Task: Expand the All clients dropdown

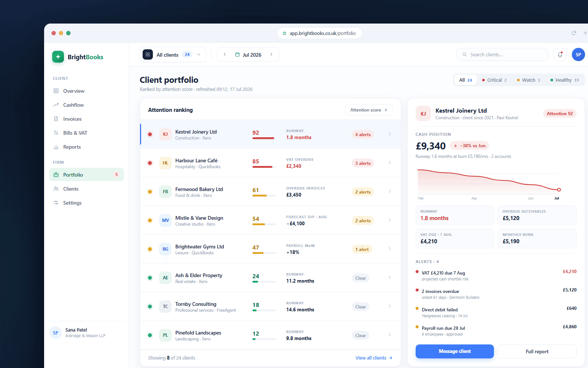Action: tap(173, 54)
